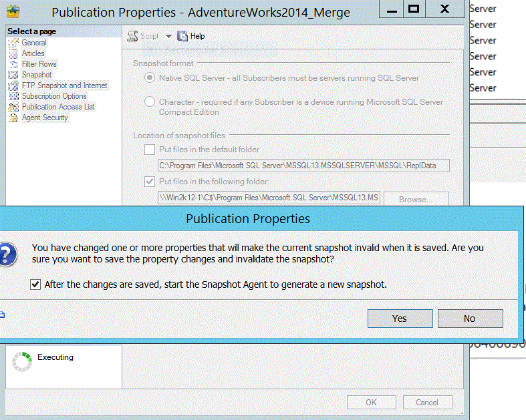Select the Snapshot page

pyautogui.click(x=37, y=75)
